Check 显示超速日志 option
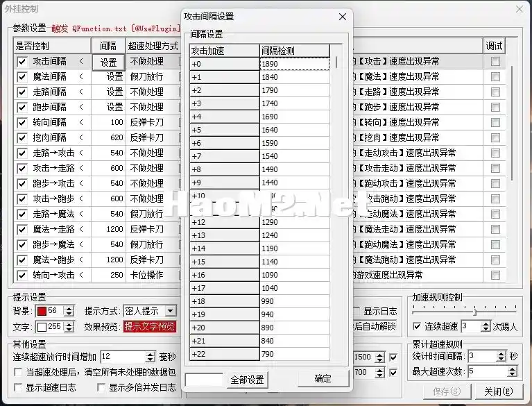Image resolution: width=532 pixels, height=406 pixels. (18, 388)
